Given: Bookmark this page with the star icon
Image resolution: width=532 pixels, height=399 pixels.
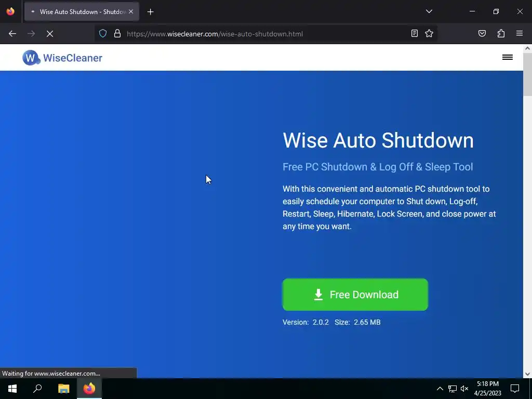Looking at the screenshot, I should pyautogui.click(x=429, y=33).
